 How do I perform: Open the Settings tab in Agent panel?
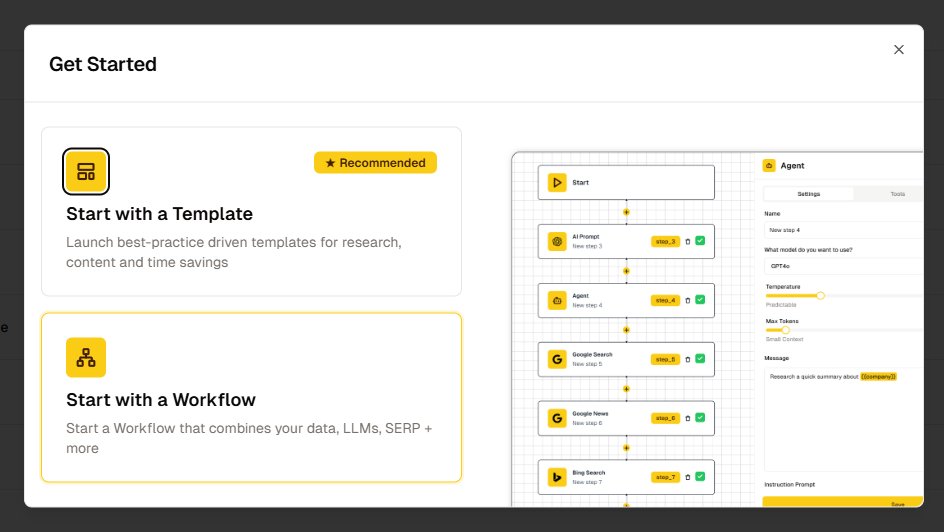coord(809,194)
